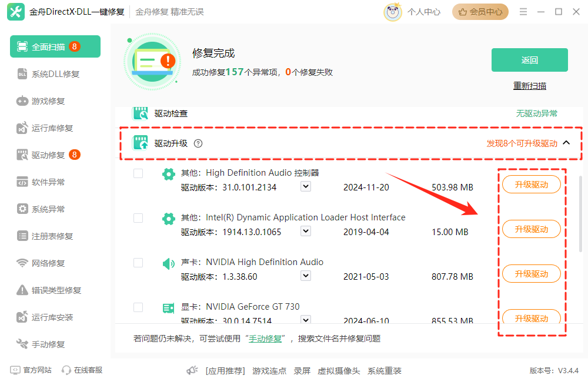Click the 手动修复 hyperlink in the hint
Viewport: 588px width, 382px height.
tap(265, 339)
